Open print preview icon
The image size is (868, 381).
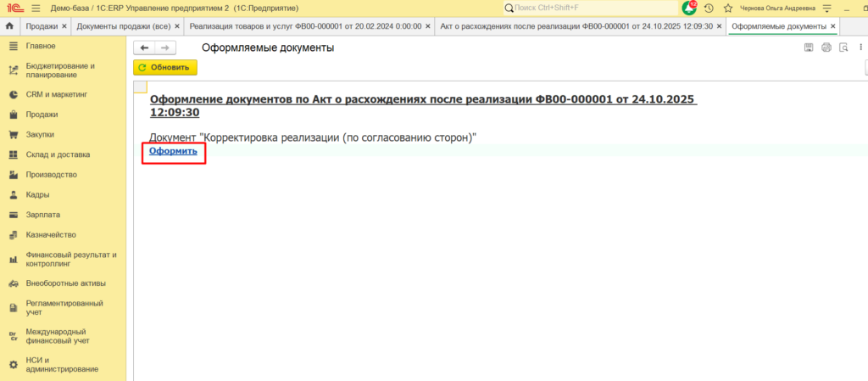[844, 48]
